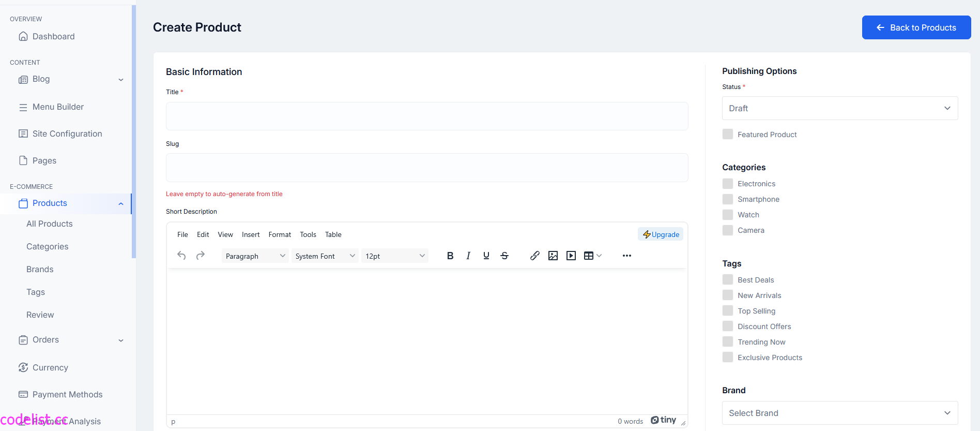Collapse the Products submenu chevron
Screen dimensions: 980x431
pyautogui.click(x=121, y=204)
